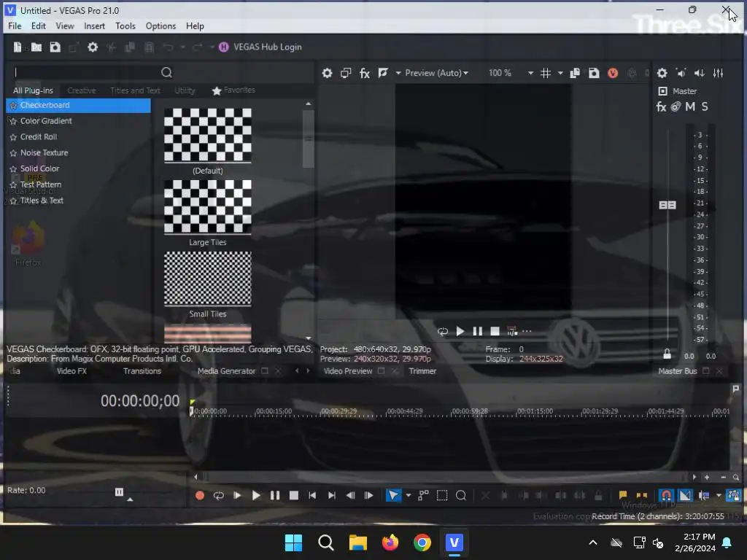Screen dimensions: 747x560
Task: Open project Properties gear in main toolbar
Action: click(x=93, y=47)
